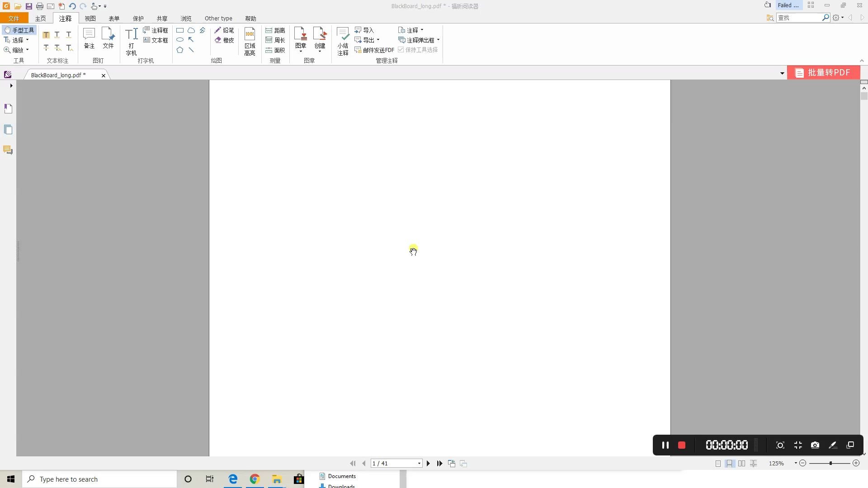Open the Other type tab
This screenshot has width=868, height=488.
click(218, 19)
